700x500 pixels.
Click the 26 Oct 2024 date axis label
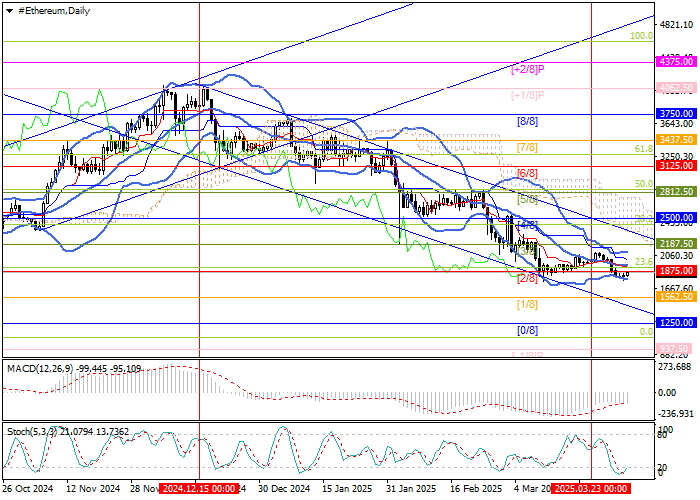pyautogui.click(x=27, y=490)
